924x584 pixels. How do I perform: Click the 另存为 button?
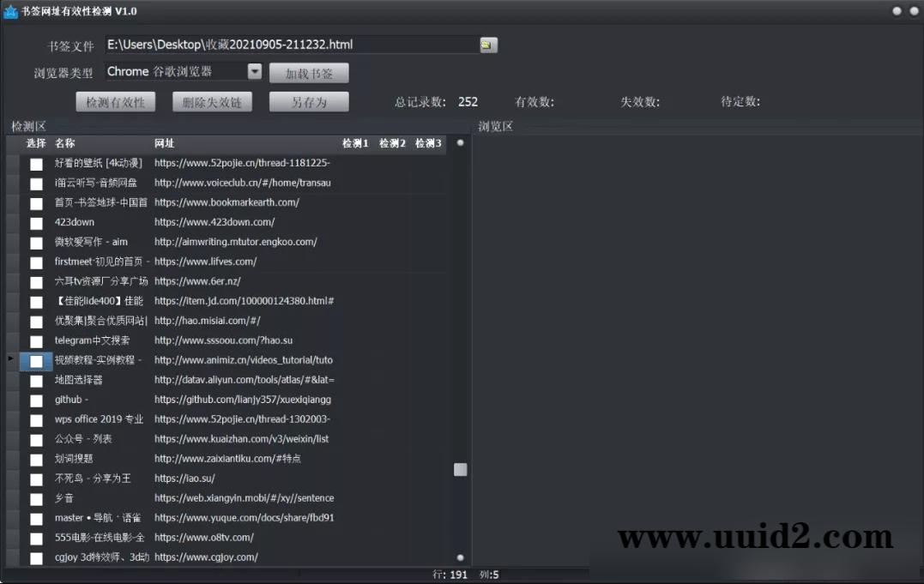point(309,101)
